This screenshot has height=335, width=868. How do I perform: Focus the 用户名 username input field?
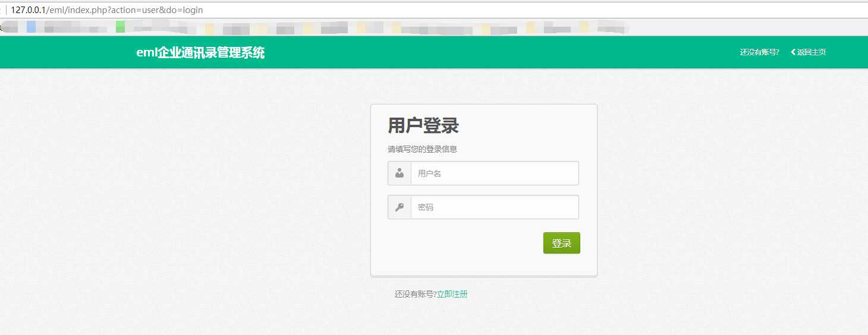pyautogui.click(x=495, y=173)
